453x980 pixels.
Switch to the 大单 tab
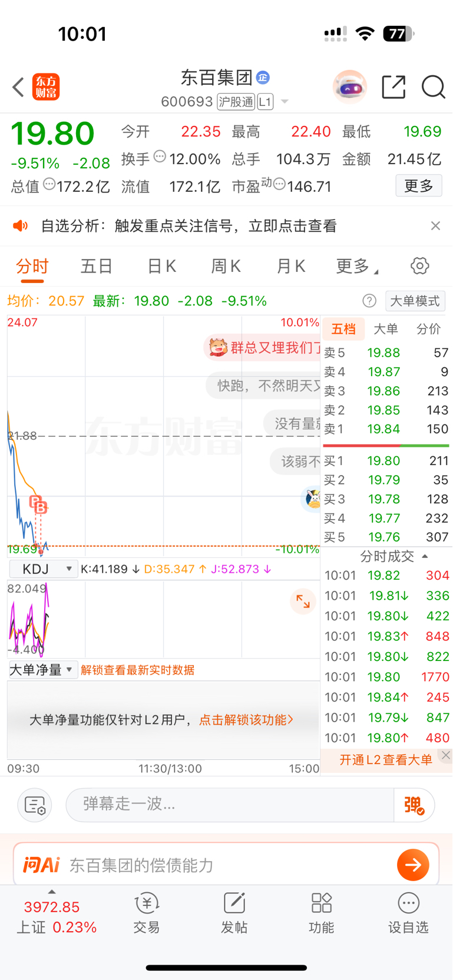coord(386,329)
